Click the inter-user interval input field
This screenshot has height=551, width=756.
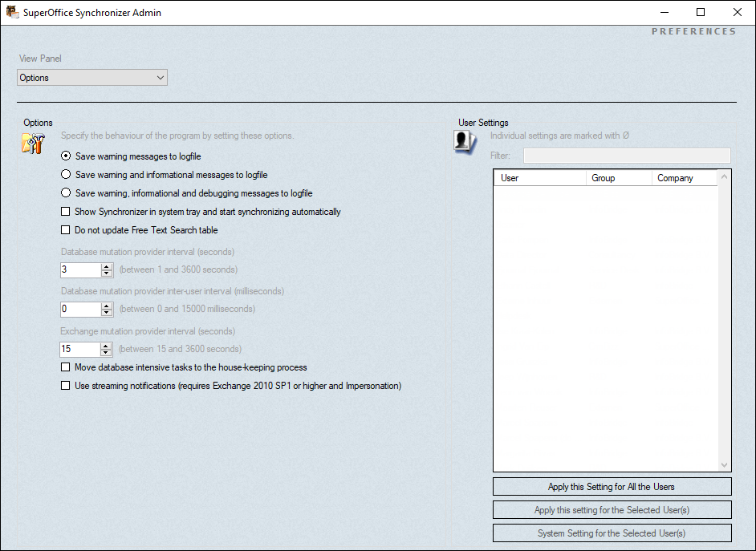[81, 310]
